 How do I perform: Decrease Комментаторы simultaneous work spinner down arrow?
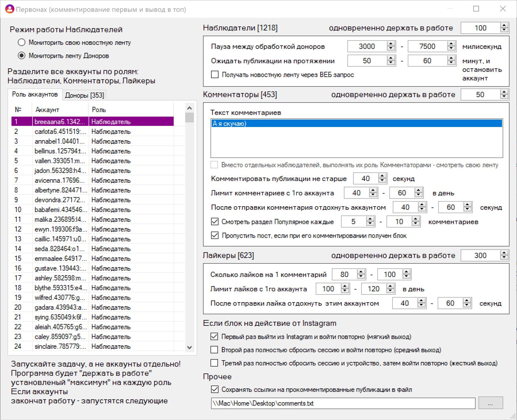[504, 97]
